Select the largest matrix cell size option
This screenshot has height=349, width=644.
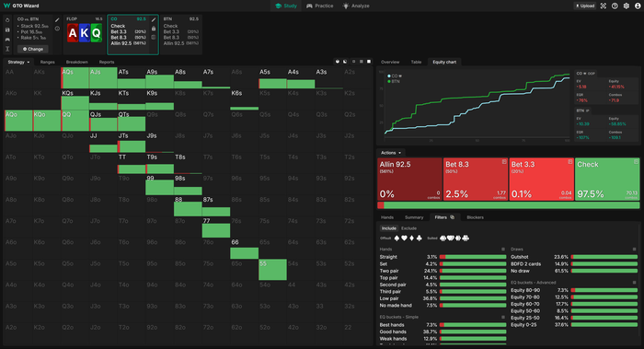[369, 62]
